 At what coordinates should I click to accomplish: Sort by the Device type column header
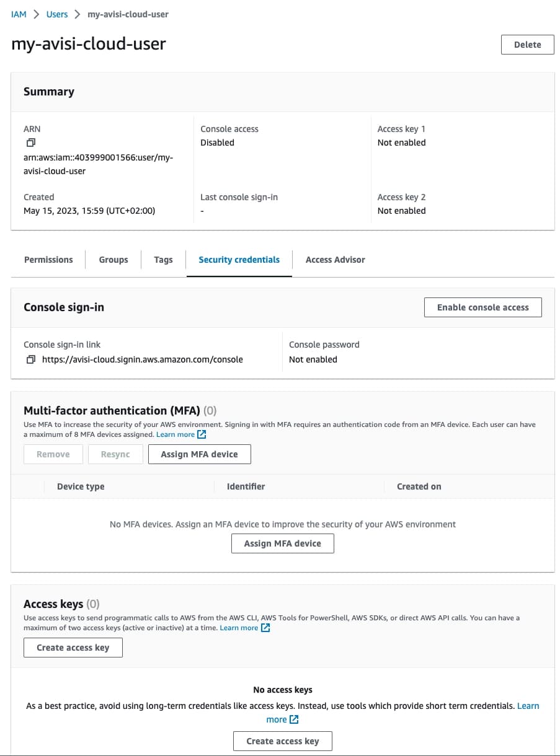(x=81, y=486)
